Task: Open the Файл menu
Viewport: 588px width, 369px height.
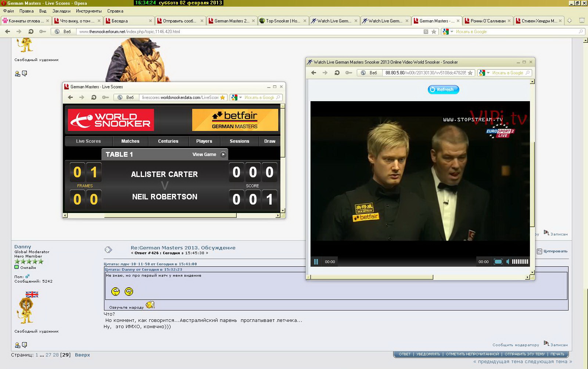Action: 8,11
